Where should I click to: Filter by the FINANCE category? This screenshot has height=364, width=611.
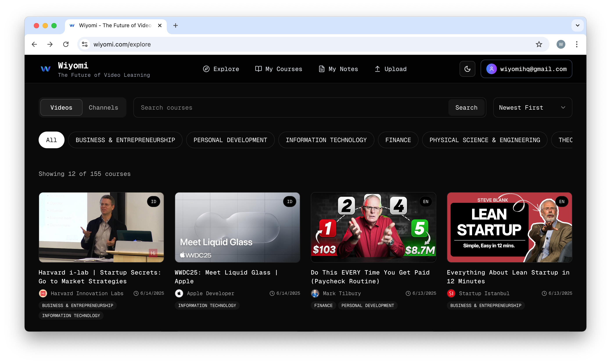(398, 140)
